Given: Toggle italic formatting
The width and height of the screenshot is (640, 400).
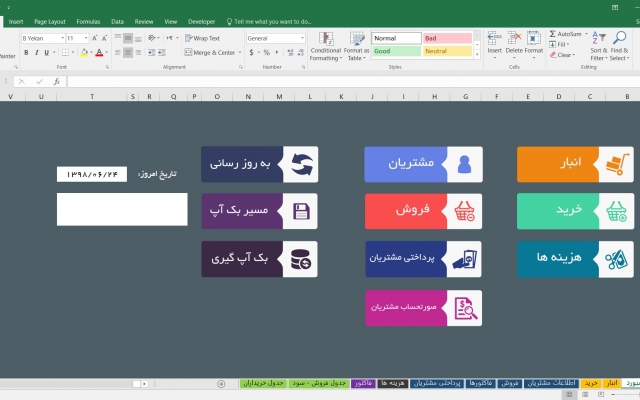Looking at the screenshot, I should coord(36,52).
